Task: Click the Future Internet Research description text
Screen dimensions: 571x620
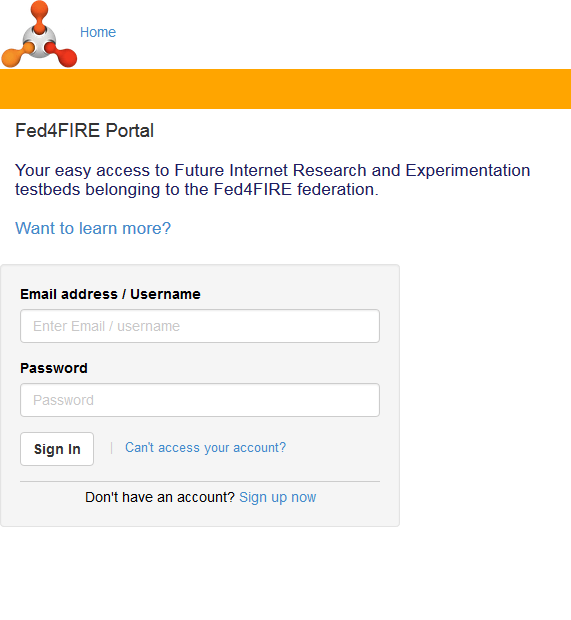Action: coord(272,180)
